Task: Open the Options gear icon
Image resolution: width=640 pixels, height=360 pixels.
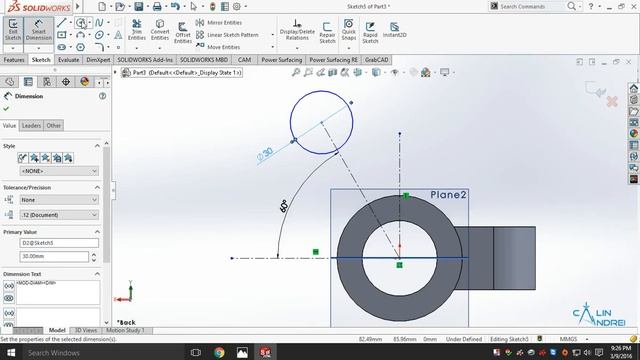Action: (237, 6)
